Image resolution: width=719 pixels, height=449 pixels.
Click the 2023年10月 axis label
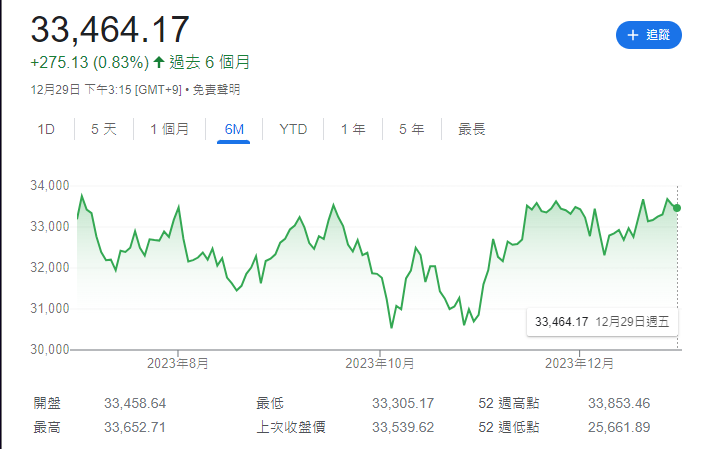coord(380,362)
